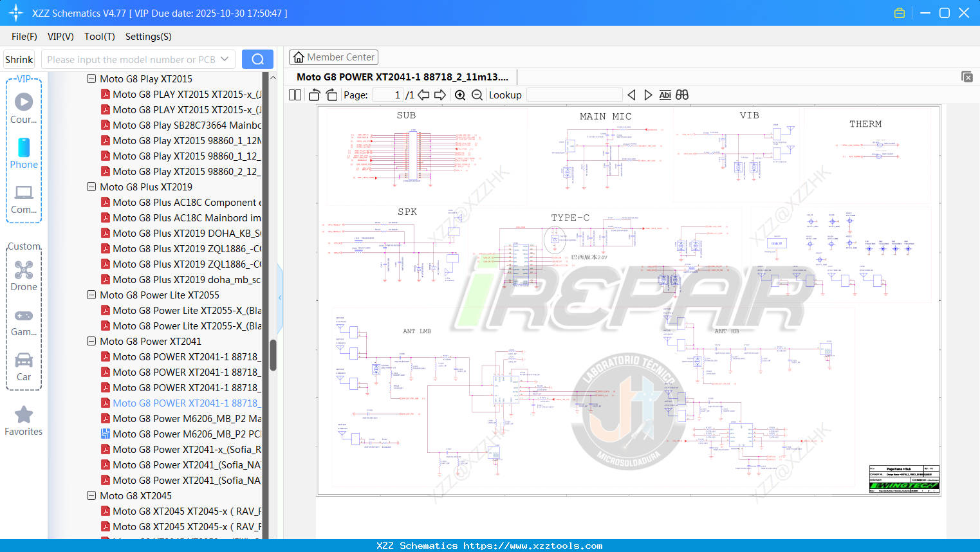The image size is (980, 552).
Task: Open the Member Center
Action: coord(333,57)
